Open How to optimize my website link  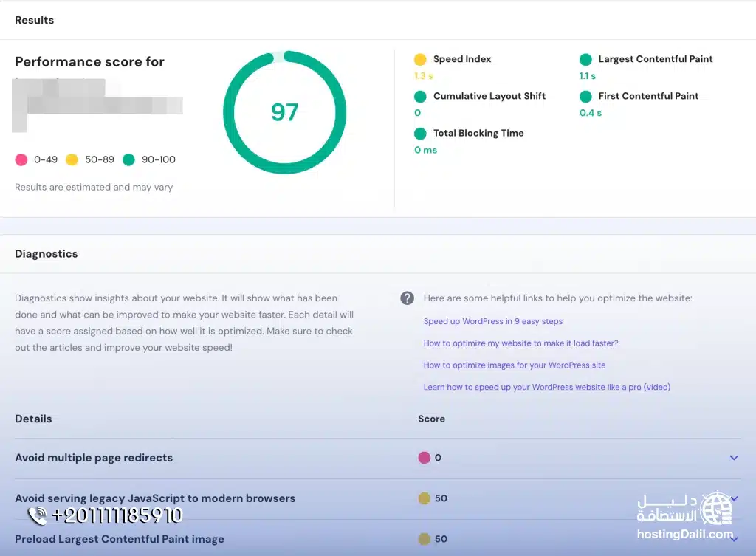point(520,343)
